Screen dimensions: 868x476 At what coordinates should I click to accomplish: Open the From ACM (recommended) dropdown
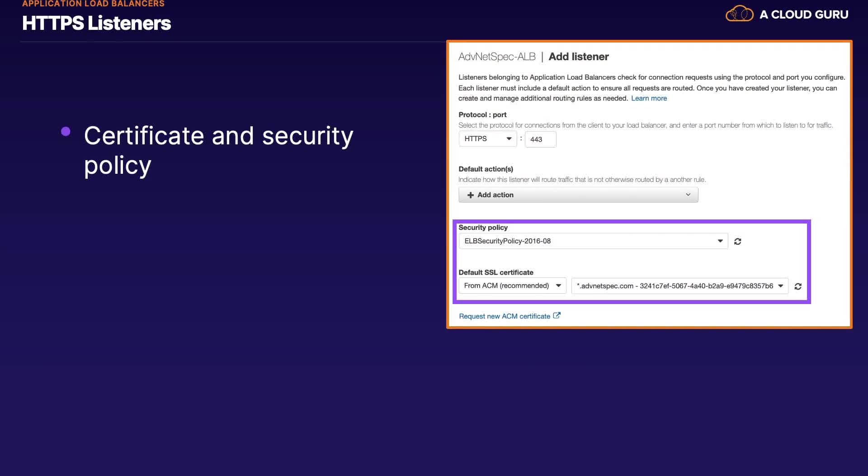point(512,286)
